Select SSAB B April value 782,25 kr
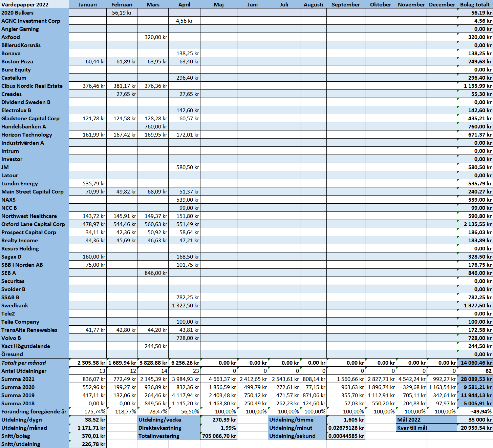This screenshot has width=493, height=448. coord(184,297)
